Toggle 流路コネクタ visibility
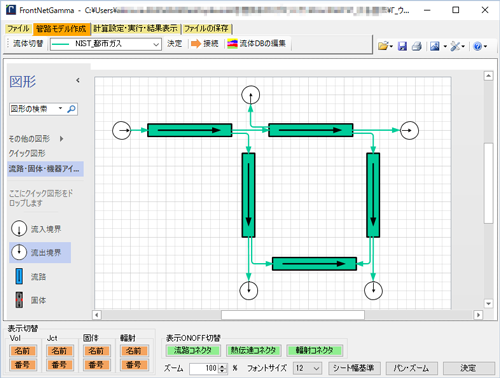 pyautogui.click(x=193, y=350)
